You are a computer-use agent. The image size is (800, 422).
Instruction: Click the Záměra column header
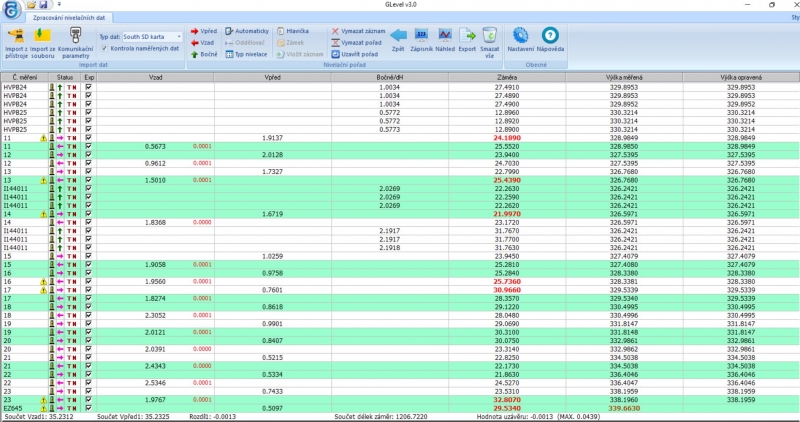(x=506, y=76)
